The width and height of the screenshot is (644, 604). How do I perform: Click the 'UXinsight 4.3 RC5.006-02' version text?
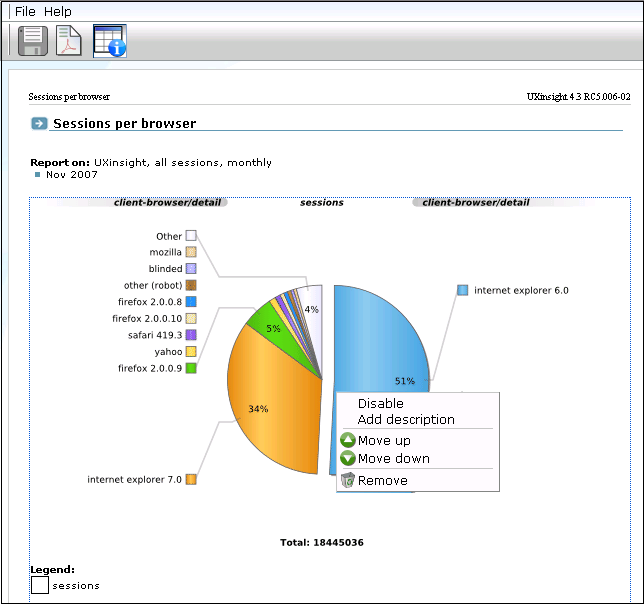pos(579,96)
